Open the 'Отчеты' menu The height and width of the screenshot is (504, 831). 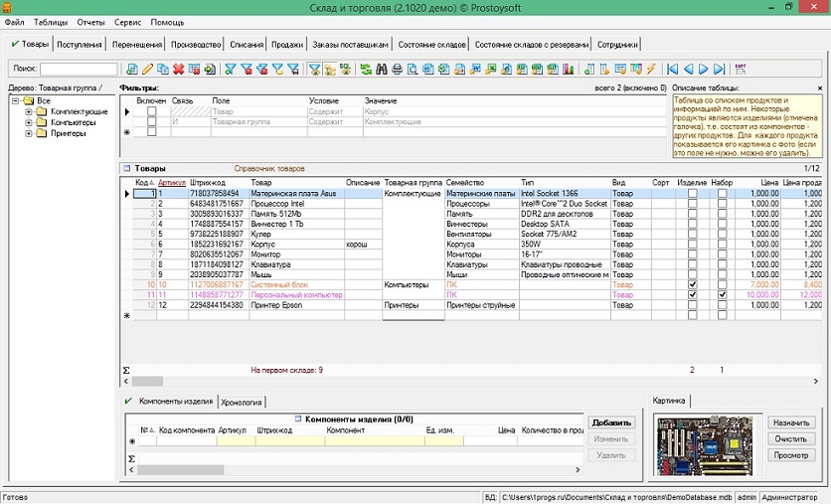[90, 22]
